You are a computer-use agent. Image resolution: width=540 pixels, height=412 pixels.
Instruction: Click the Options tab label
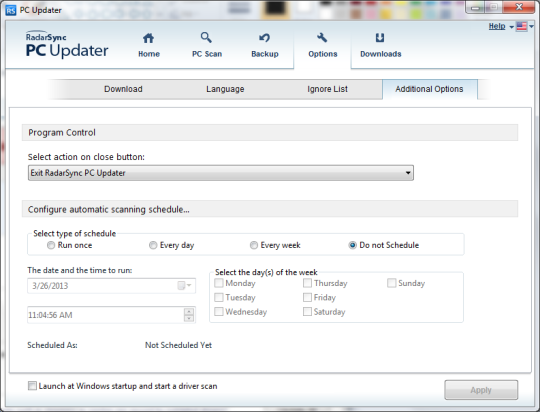click(x=323, y=54)
